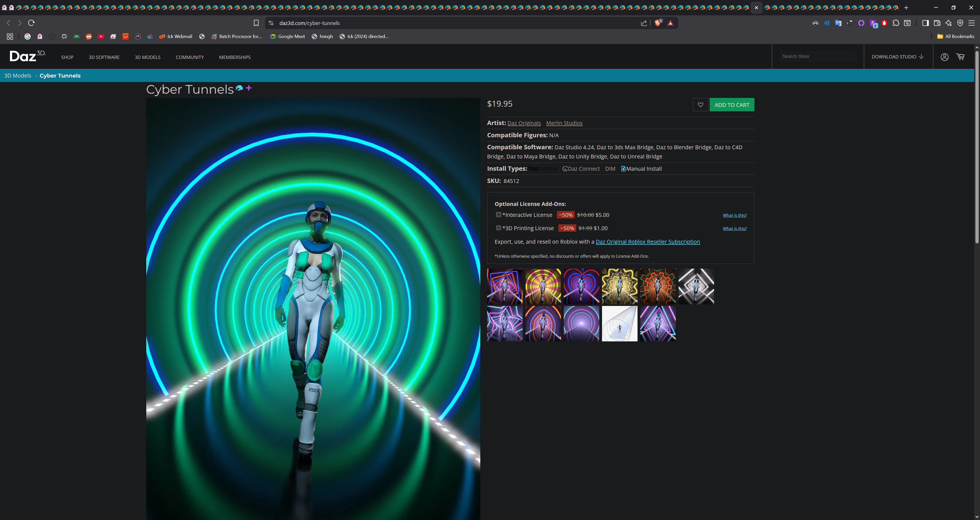Tick the Interactive License checkbox
This screenshot has height=520, width=980.
coord(498,215)
